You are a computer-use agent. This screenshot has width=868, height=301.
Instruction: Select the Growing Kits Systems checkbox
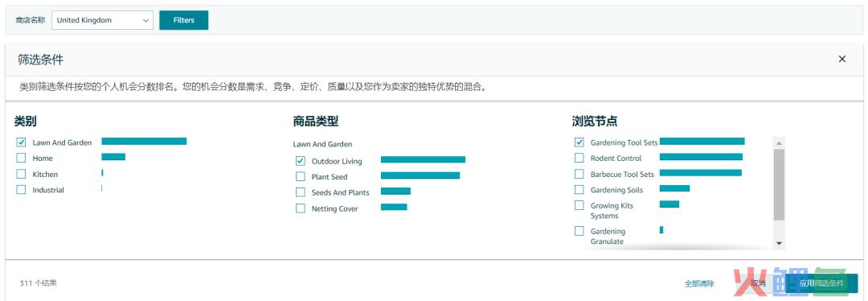coord(579,206)
